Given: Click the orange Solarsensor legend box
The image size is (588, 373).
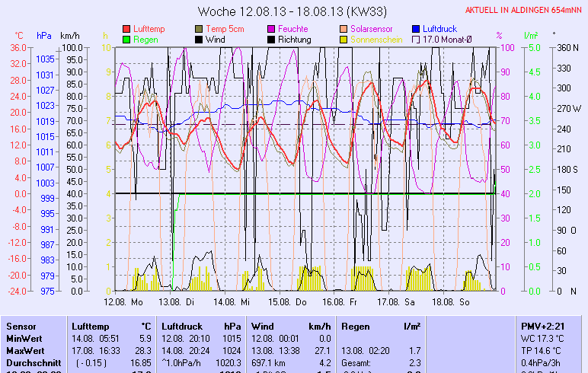Looking at the screenshot, I should tap(344, 29).
